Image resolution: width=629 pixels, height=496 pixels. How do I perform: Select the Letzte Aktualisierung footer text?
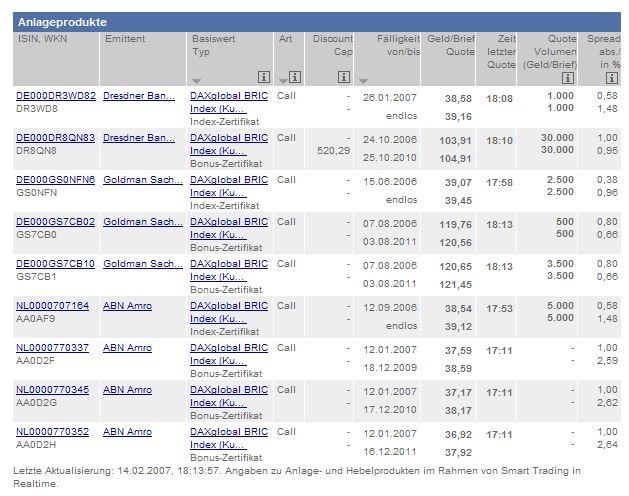297,477
